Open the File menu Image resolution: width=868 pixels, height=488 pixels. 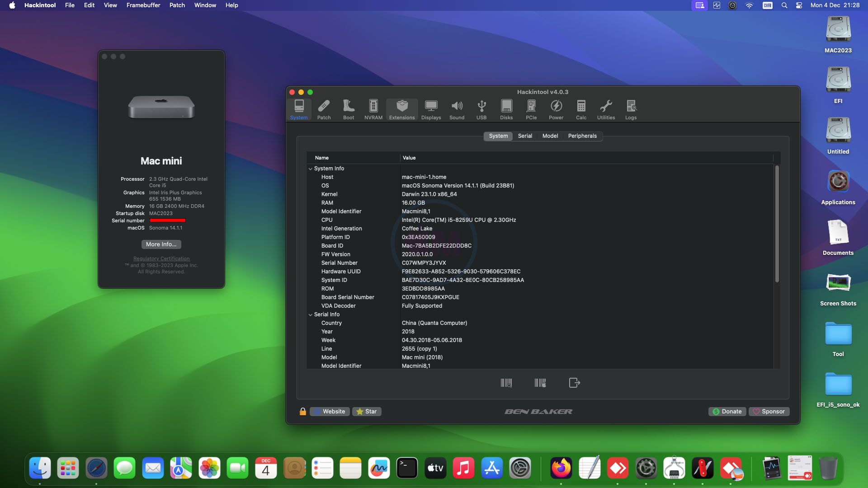point(70,5)
